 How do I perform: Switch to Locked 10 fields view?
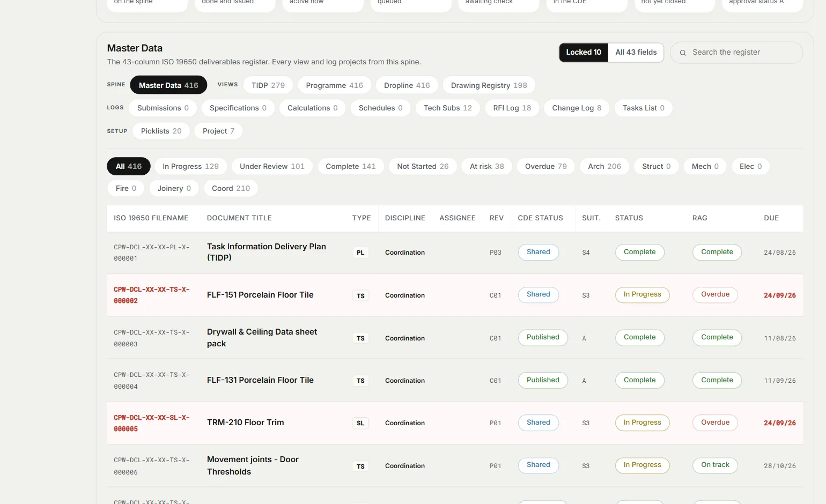click(x=584, y=53)
